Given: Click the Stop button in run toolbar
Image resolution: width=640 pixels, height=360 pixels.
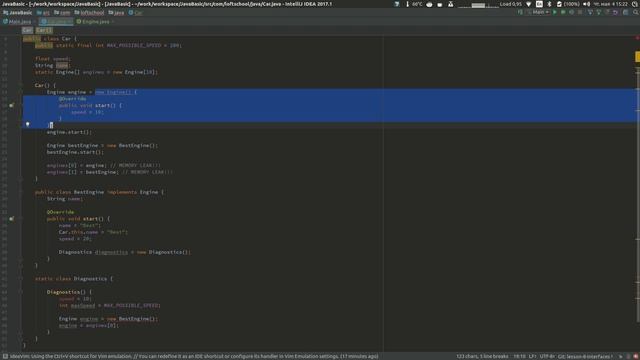Looking at the screenshot, I should click(580, 12).
